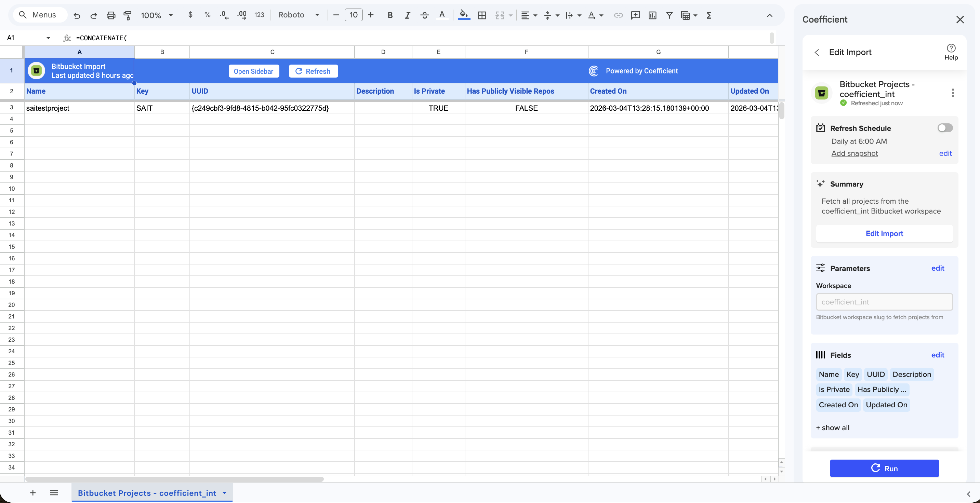Click the Create a filter icon
The image size is (980, 503).
pos(669,15)
